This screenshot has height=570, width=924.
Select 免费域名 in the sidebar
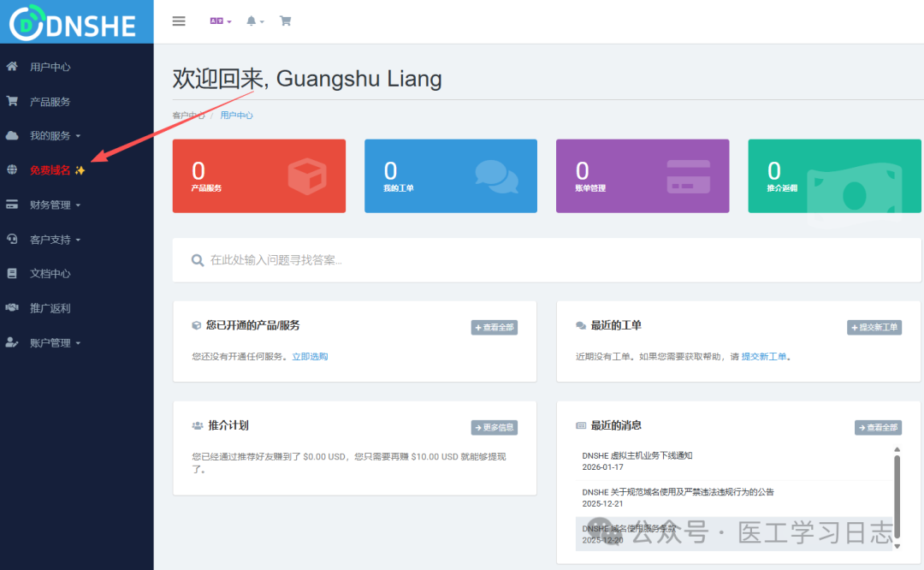point(50,170)
